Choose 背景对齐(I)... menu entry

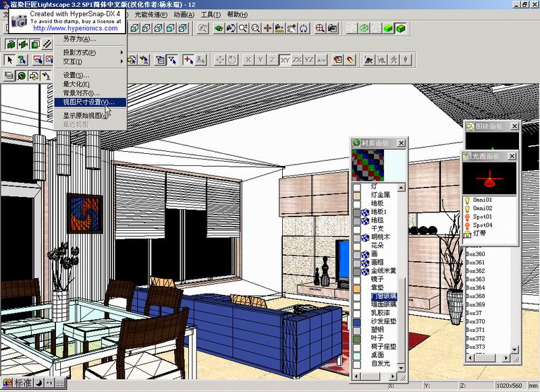click(90, 93)
